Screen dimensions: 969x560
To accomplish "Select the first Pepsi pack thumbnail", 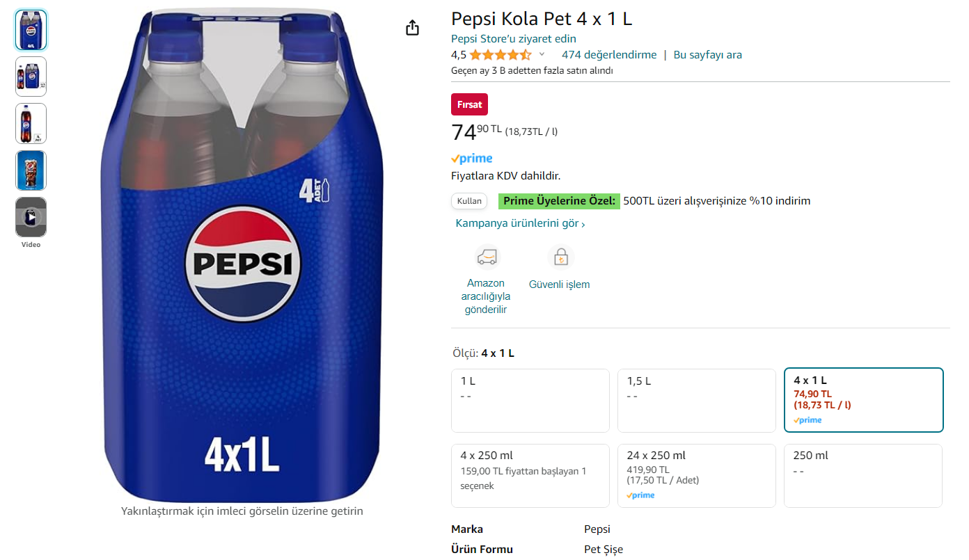I will pos(31,30).
